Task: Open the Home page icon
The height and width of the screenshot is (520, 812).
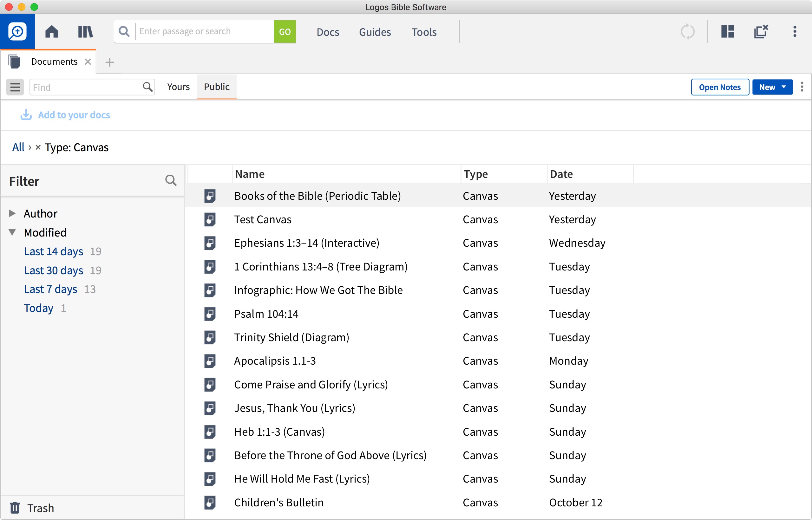Action: (x=52, y=32)
